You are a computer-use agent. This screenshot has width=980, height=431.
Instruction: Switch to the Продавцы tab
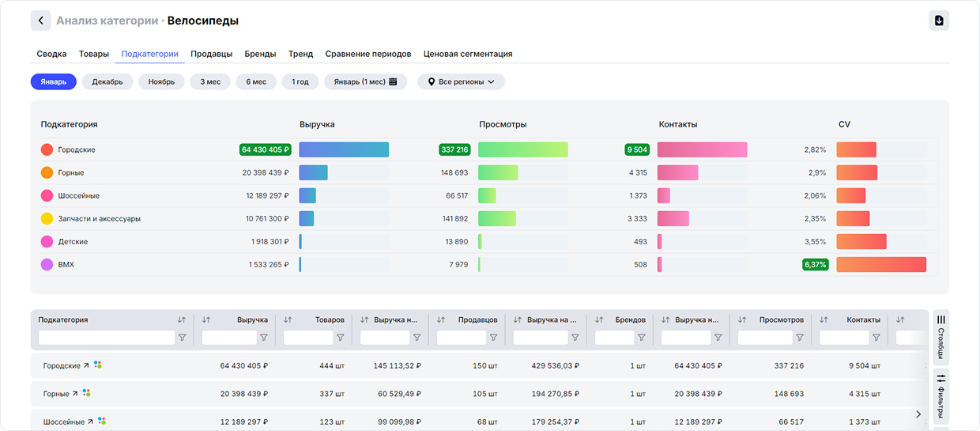pyautogui.click(x=211, y=54)
